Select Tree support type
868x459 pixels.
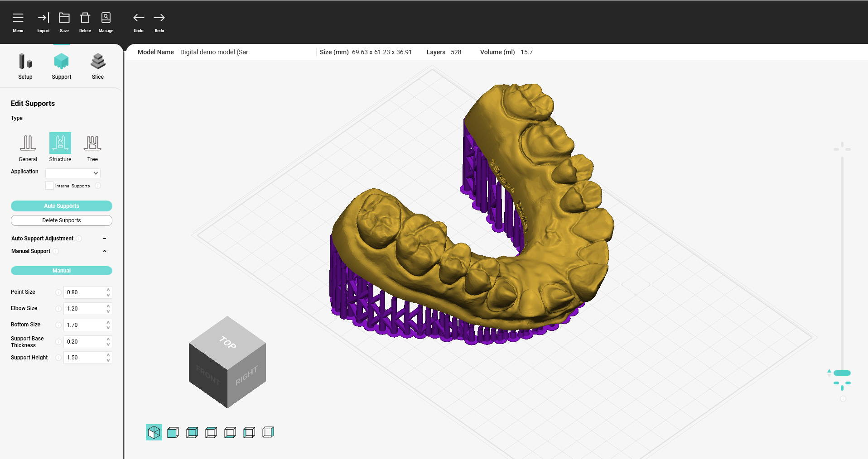coord(92,148)
